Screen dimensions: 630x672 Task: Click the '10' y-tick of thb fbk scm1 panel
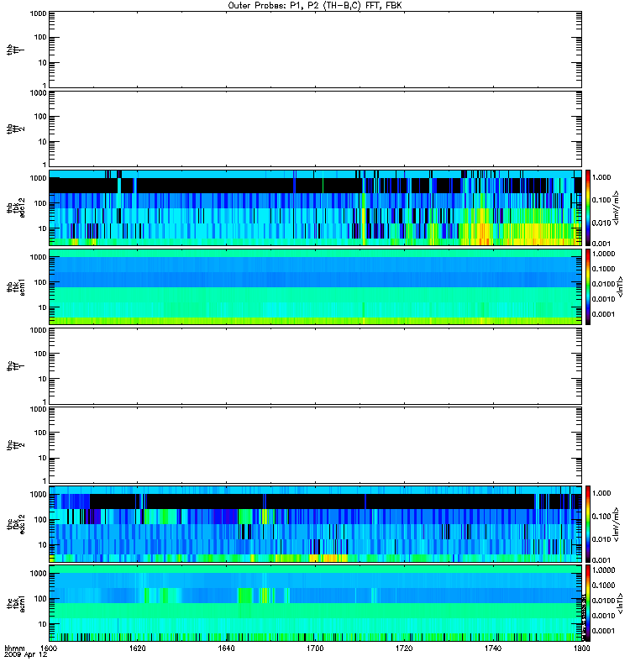point(43,307)
